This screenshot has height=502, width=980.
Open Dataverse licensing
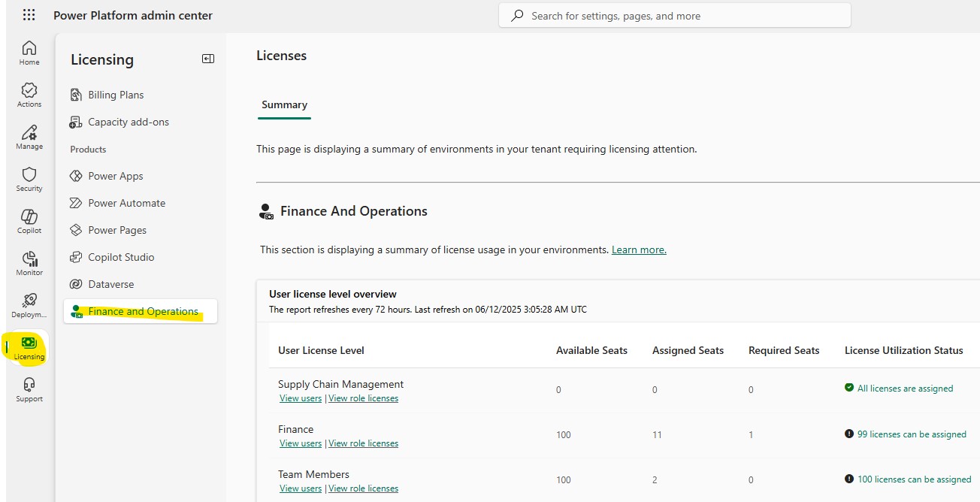coord(111,284)
